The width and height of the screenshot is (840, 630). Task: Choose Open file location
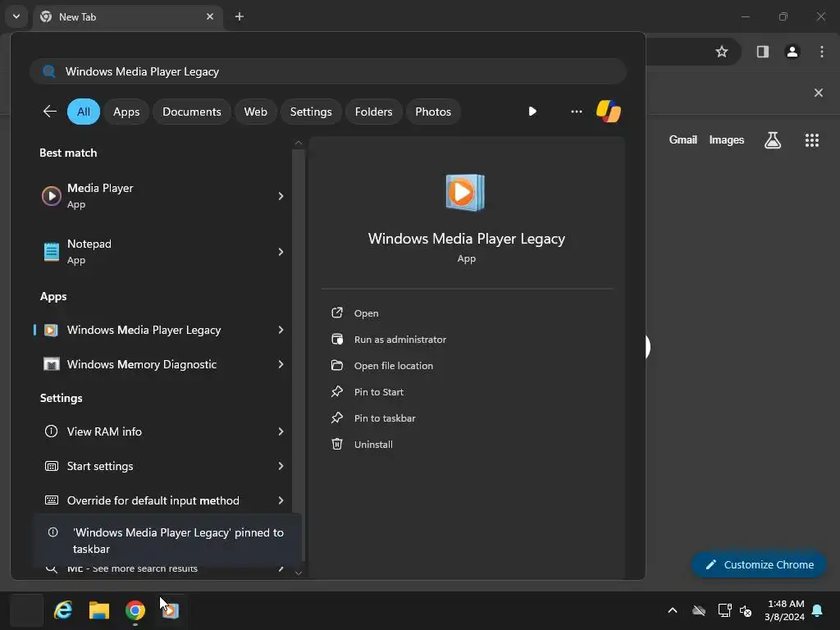(x=393, y=366)
